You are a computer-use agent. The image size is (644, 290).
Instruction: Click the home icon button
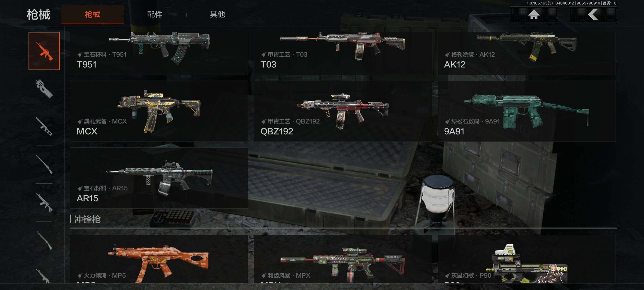[x=534, y=14]
